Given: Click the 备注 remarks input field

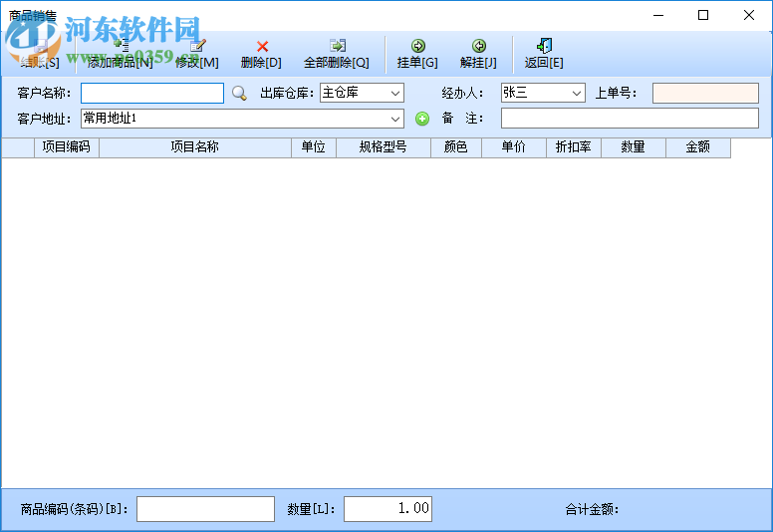Looking at the screenshot, I should [x=630, y=119].
